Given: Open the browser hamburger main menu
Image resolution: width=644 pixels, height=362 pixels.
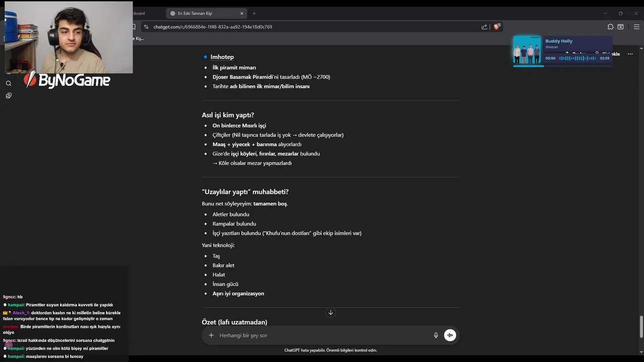Looking at the screenshot, I should click(636, 27).
